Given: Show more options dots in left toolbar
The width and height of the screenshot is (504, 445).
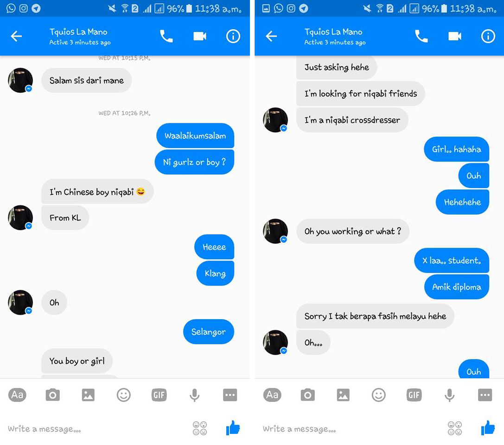Looking at the screenshot, I should [230, 395].
